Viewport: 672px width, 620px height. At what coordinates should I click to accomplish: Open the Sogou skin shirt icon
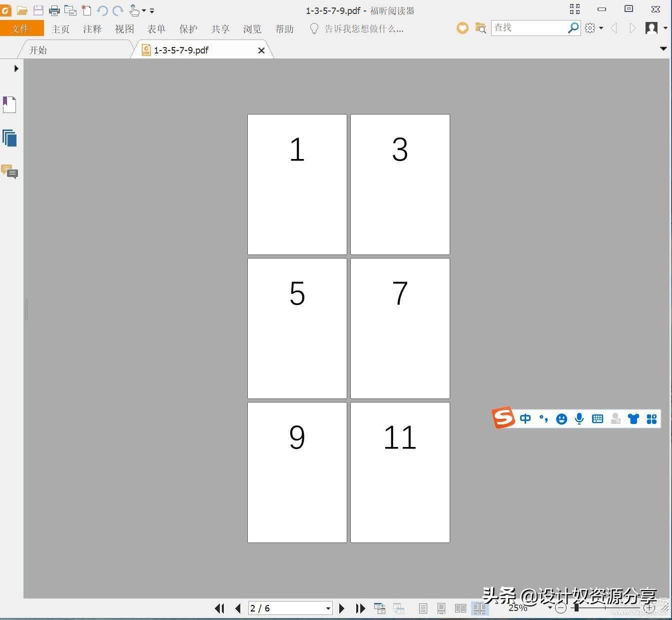pos(634,418)
